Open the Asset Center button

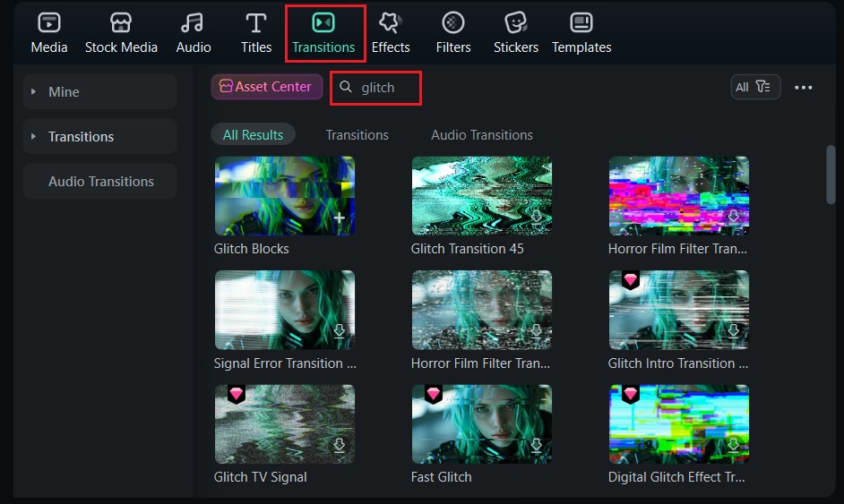(x=267, y=87)
